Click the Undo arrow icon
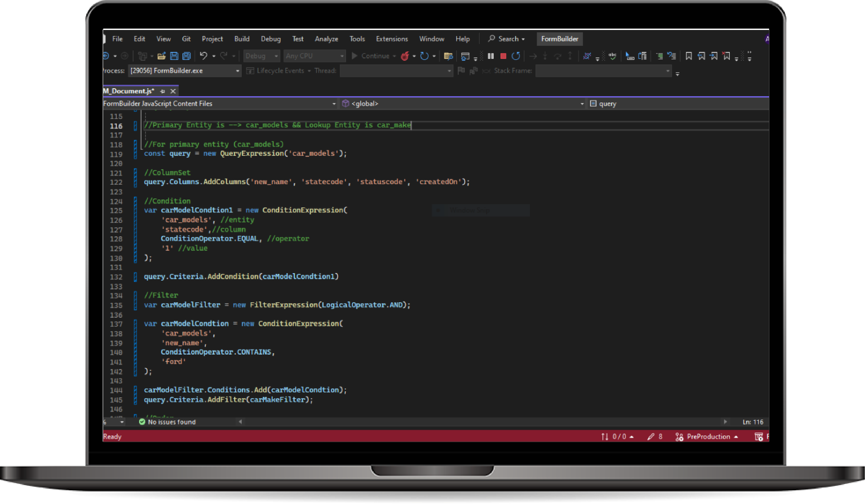The height and width of the screenshot is (504, 865). (x=204, y=56)
